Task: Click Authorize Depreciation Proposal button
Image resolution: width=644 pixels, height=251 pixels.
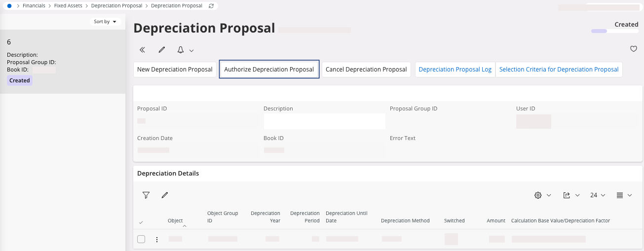Action: click(x=269, y=70)
